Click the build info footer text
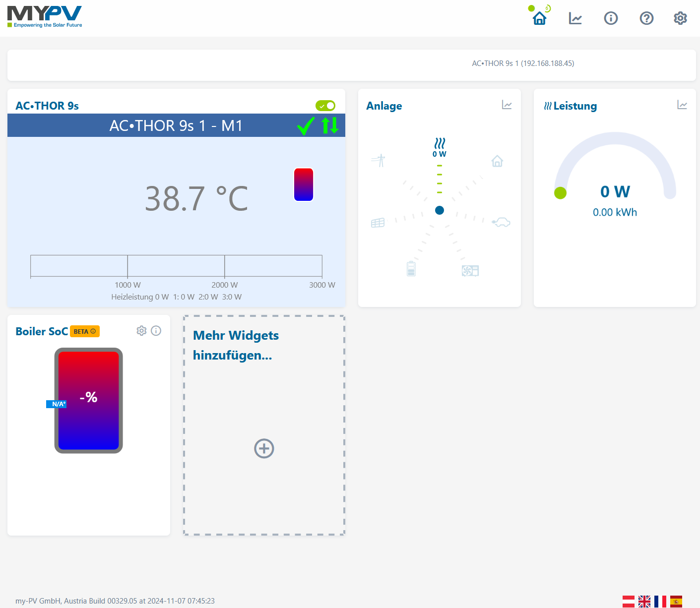700x608 pixels. tap(115, 601)
